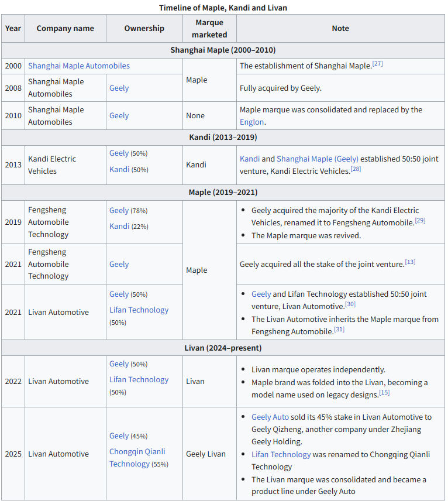Click the Marque marketed column header
448x504 pixels.
209,28
